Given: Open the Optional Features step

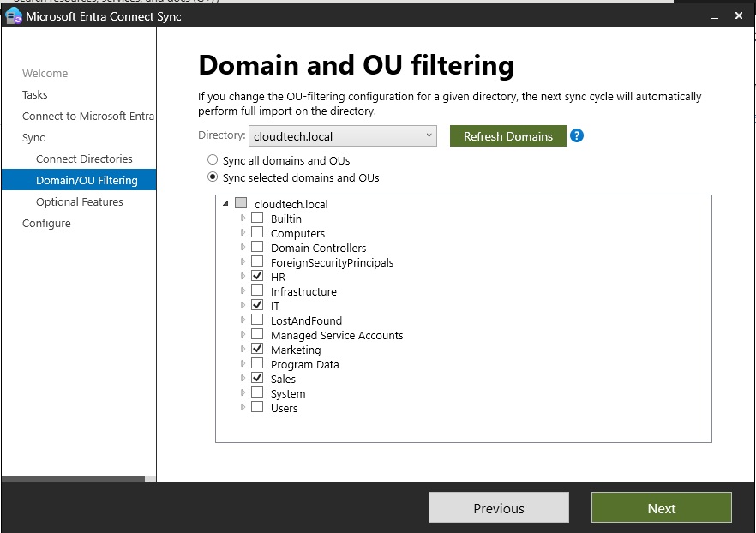Looking at the screenshot, I should pyautogui.click(x=80, y=201).
